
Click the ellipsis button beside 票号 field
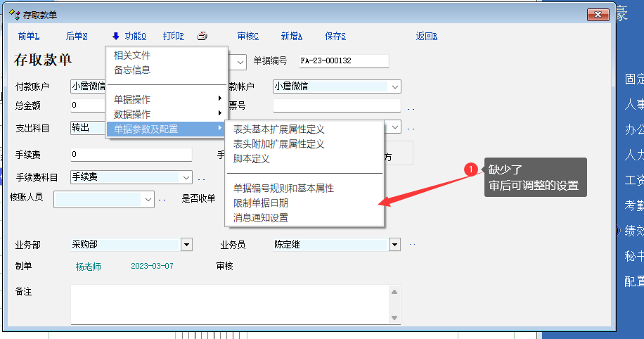[x=411, y=108]
